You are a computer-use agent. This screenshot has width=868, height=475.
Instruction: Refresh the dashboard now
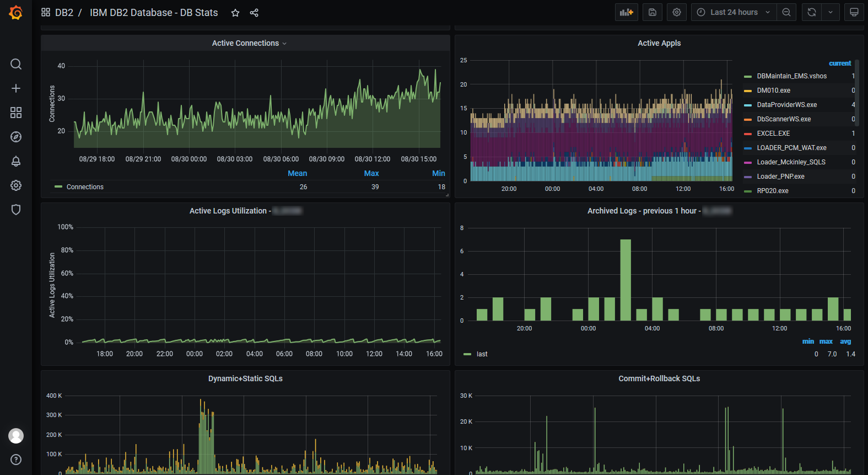(x=812, y=12)
